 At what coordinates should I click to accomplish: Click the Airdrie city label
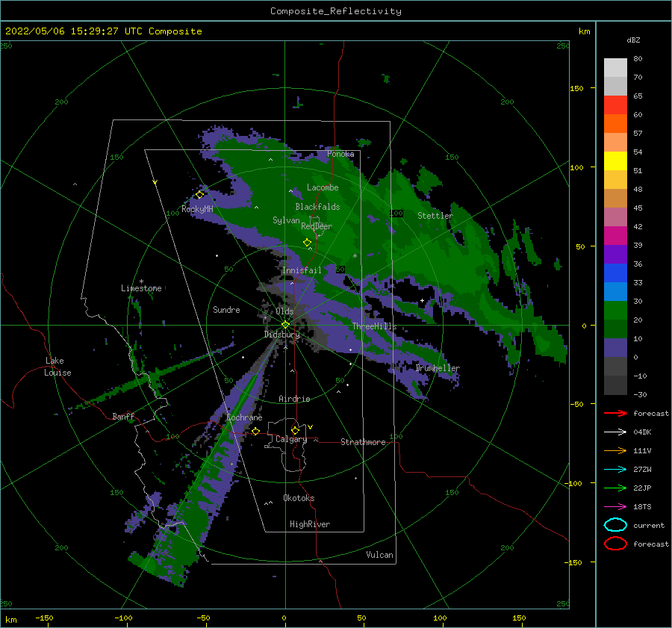[294, 399]
